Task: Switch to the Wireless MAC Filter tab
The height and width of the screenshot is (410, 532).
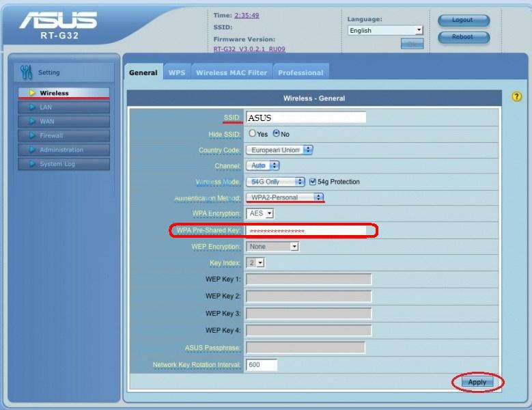Action: [232, 72]
